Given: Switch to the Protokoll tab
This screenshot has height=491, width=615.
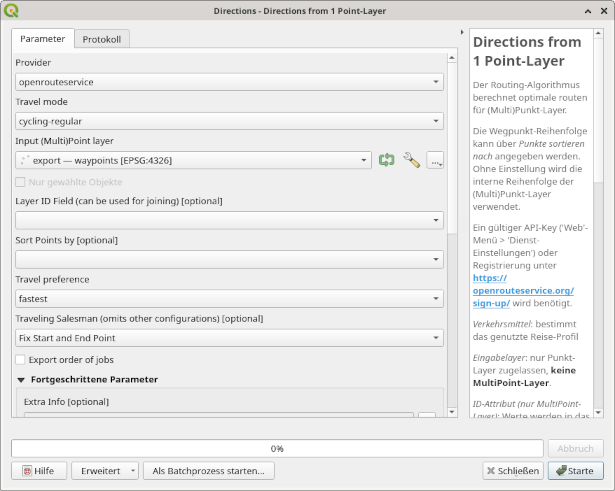Looking at the screenshot, I should [101, 39].
